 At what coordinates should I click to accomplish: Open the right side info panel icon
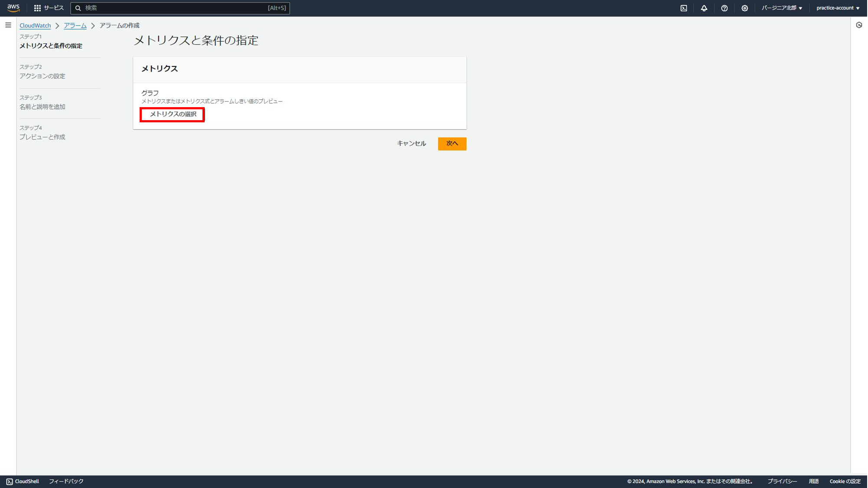pos(859,25)
